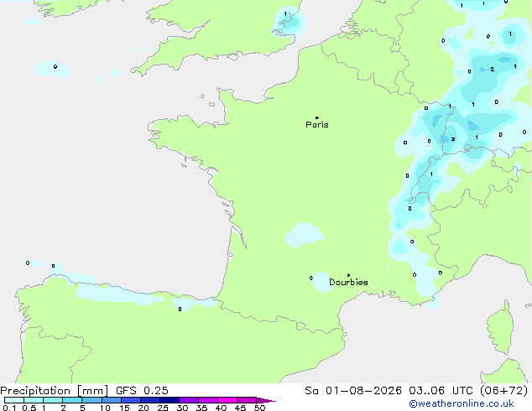Click the Paris city label
Image resolution: width=532 pixels, height=411 pixels.
(x=317, y=125)
